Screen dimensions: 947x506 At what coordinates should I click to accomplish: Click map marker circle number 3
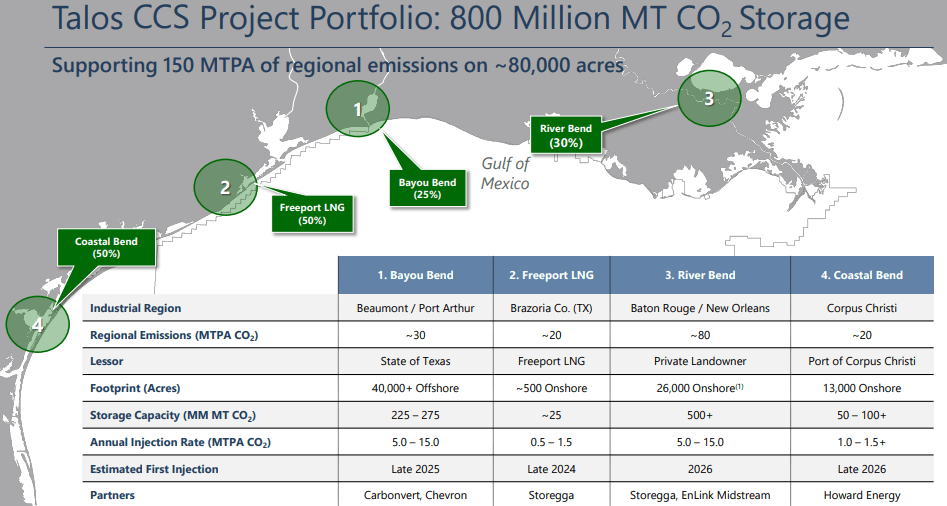709,98
